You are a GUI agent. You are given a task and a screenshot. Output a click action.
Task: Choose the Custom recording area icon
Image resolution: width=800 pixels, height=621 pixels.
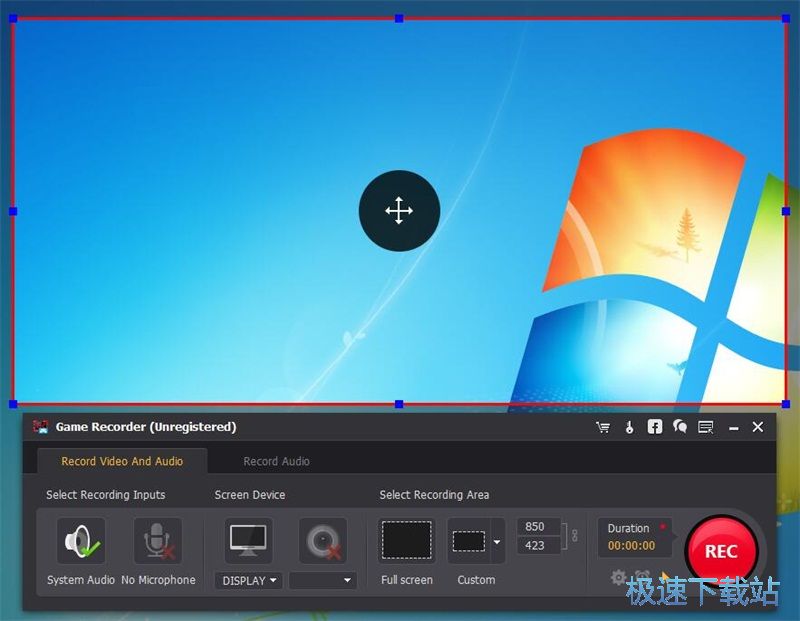click(469, 541)
